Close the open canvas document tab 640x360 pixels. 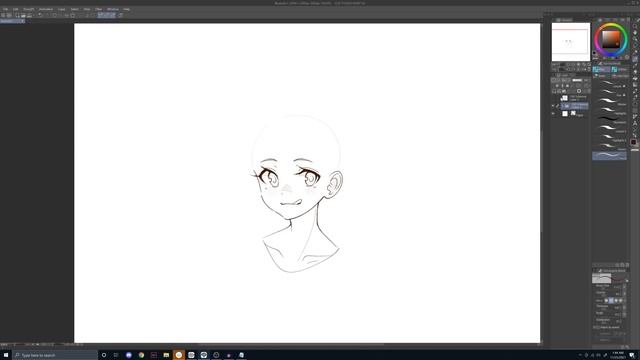click(x=22, y=21)
